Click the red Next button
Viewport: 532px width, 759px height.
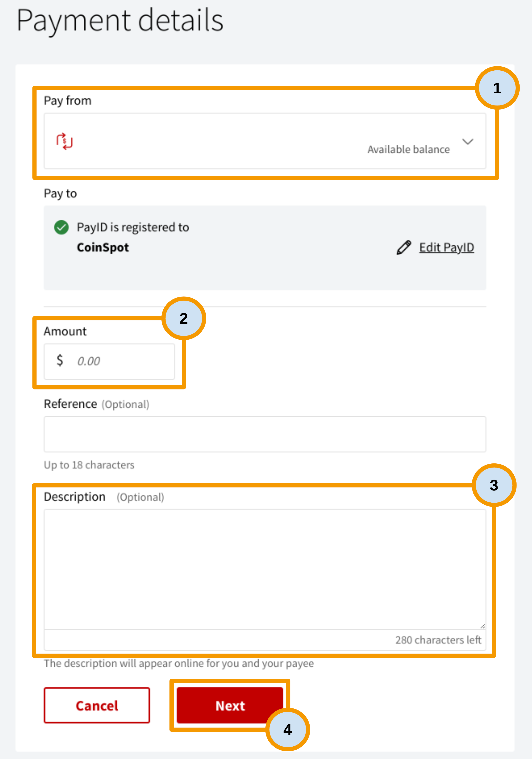point(230,705)
